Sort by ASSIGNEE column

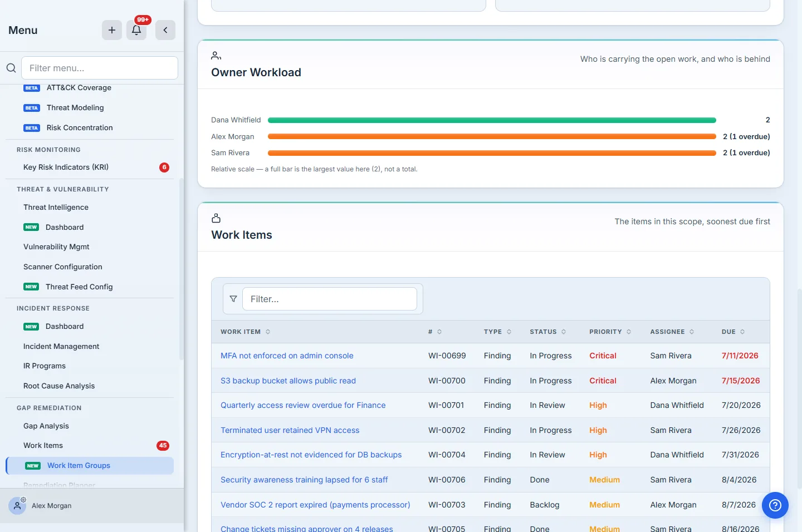(672, 332)
